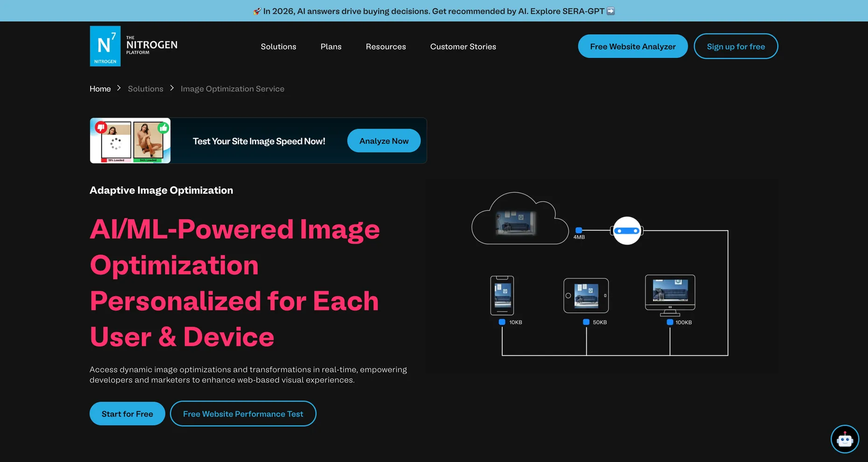The image size is (868, 462).
Task: Click the 'Access dynamic image optimizations' paragraph
Action: pos(248,375)
